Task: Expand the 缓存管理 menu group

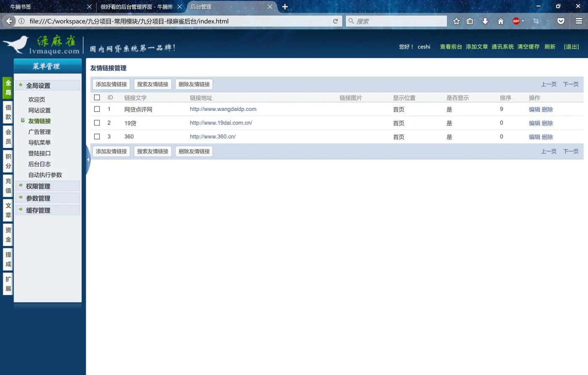Action: (47, 210)
